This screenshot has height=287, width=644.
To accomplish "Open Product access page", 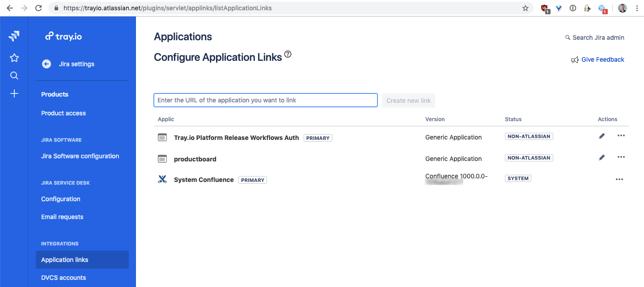I will coord(64,113).
